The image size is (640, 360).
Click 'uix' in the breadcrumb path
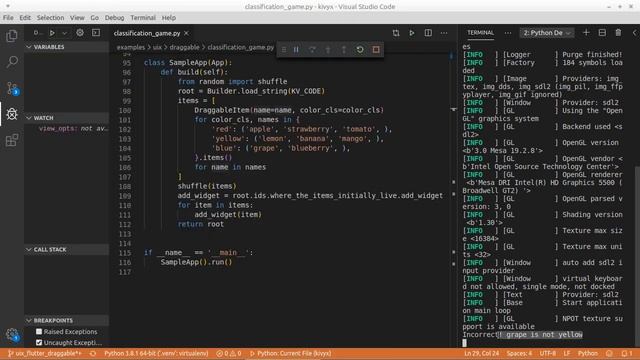[157, 47]
